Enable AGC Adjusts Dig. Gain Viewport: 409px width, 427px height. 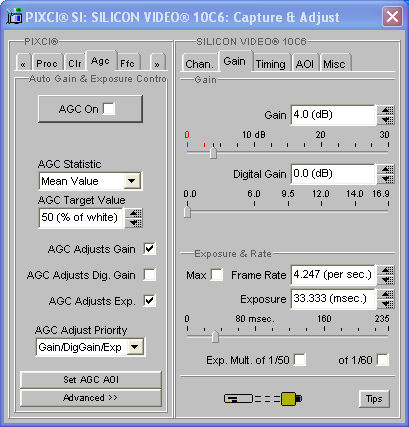pyautogui.click(x=150, y=275)
